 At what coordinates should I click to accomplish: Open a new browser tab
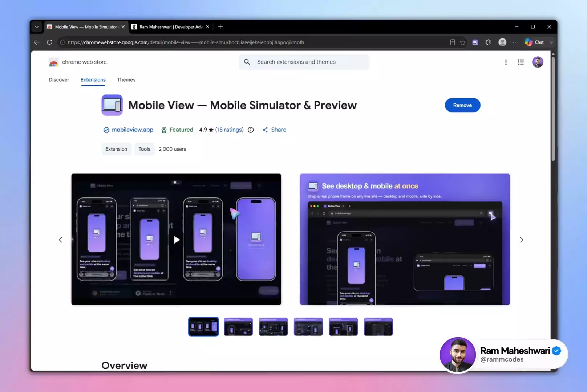pyautogui.click(x=220, y=27)
